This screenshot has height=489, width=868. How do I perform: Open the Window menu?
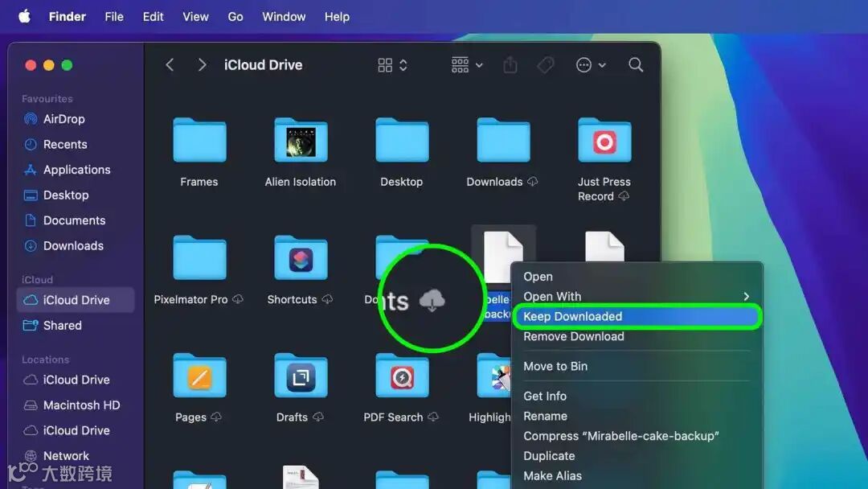point(284,17)
